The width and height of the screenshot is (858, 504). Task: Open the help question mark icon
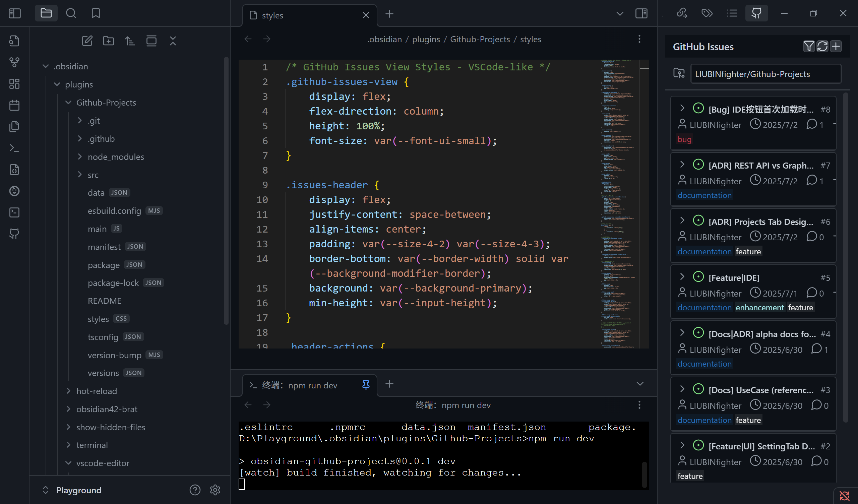(x=195, y=490)
